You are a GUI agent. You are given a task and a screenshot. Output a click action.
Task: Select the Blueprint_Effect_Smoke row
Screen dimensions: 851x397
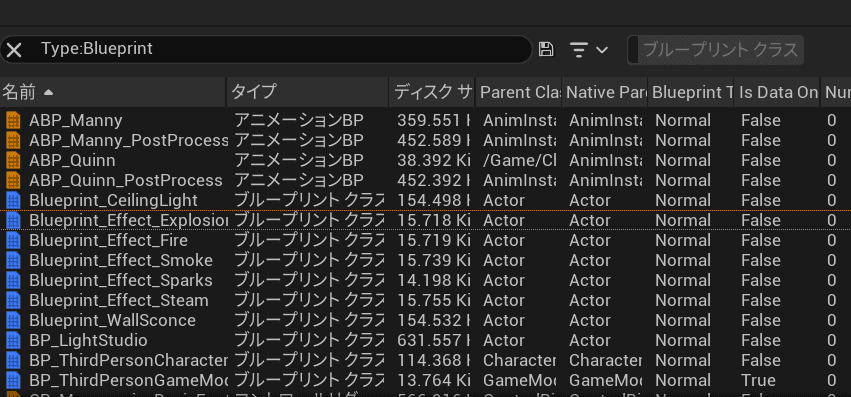pos(426,260)
